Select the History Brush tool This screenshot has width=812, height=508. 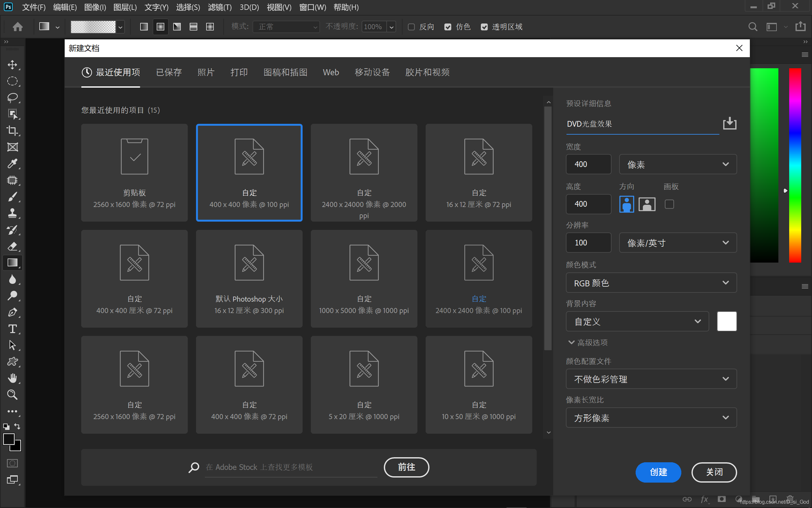pyautogui.click(x=12, y=230)
